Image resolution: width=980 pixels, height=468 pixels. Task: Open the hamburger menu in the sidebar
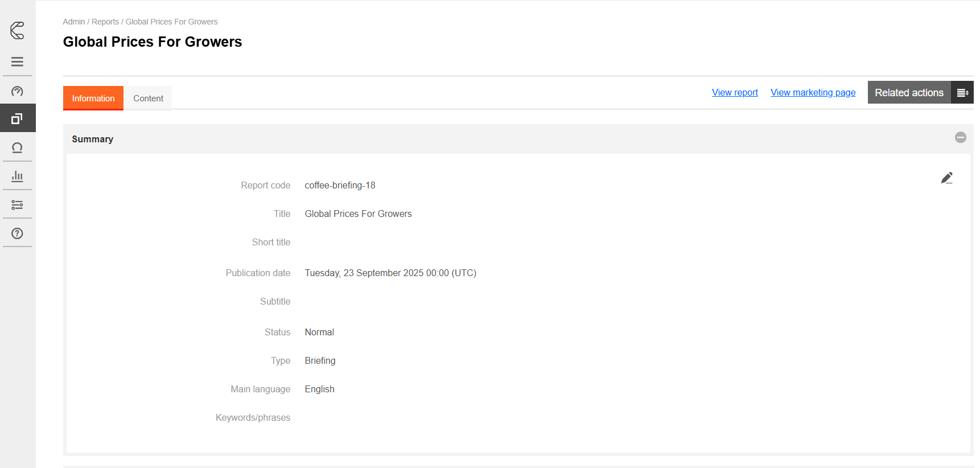pyautogui.click(x=17, y=61)
